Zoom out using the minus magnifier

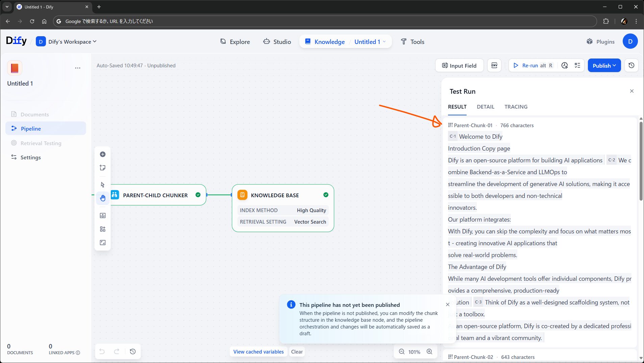(x=401, y=352)
